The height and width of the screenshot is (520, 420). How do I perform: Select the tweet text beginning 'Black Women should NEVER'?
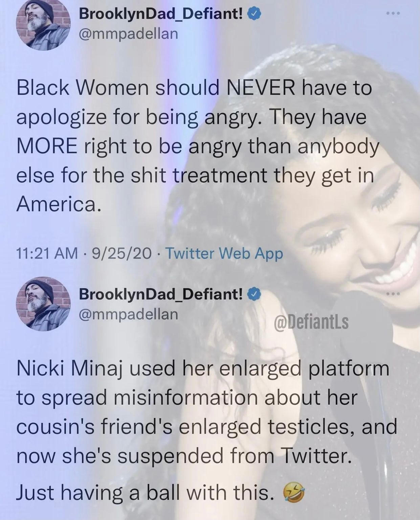198,146
